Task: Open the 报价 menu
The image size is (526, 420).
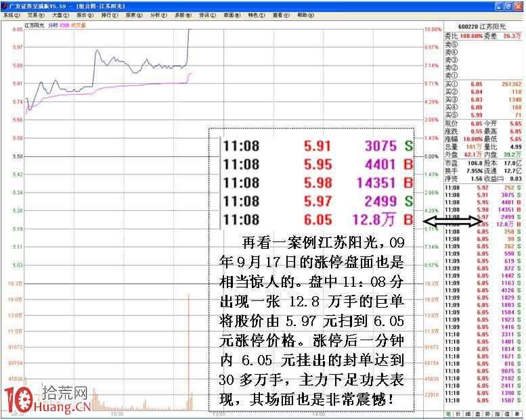Action: pos(85,16)
